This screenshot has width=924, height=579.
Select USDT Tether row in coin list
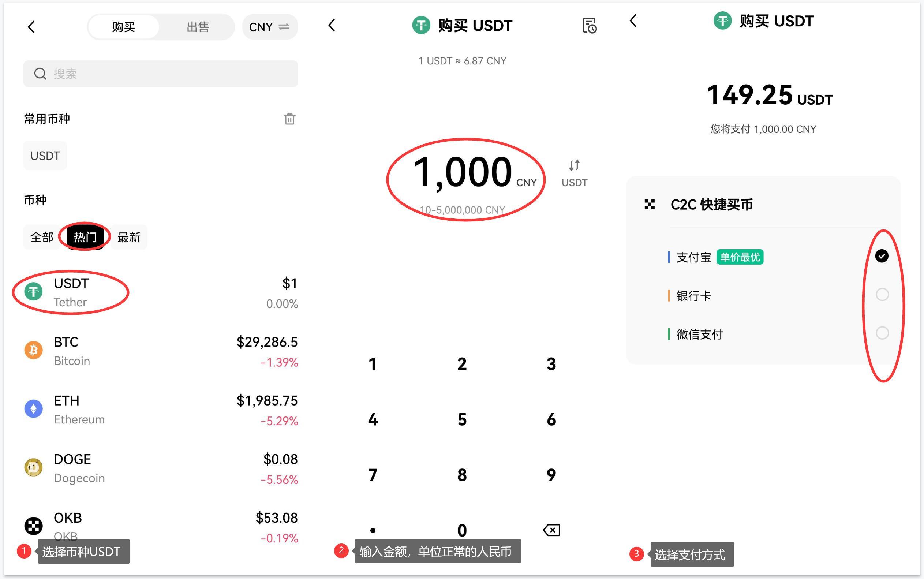(x=161, y=292)
